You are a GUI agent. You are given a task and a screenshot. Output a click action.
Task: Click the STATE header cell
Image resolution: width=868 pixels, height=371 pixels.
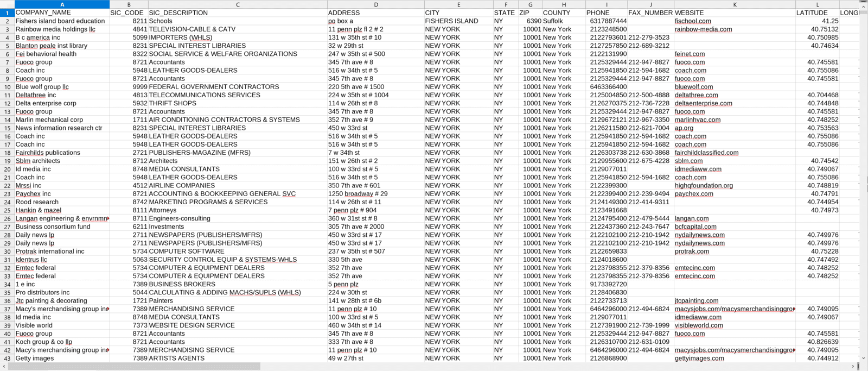click(506, 12)
